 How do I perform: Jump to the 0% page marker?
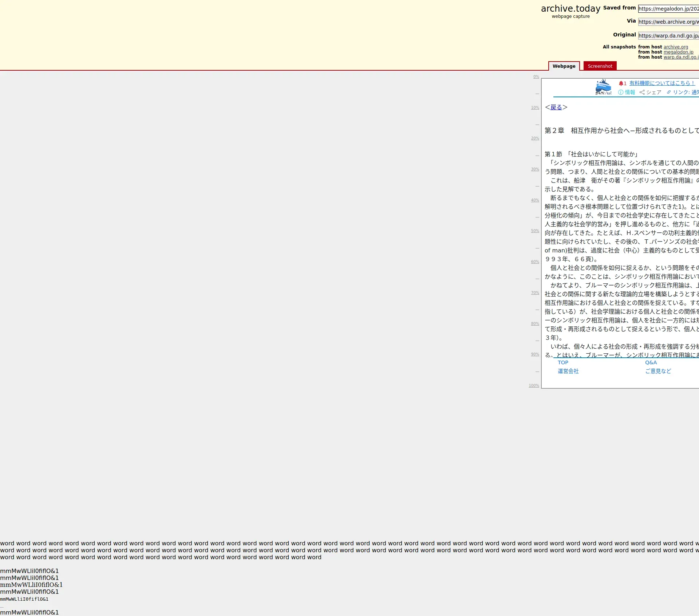click(x=536, y=77)
